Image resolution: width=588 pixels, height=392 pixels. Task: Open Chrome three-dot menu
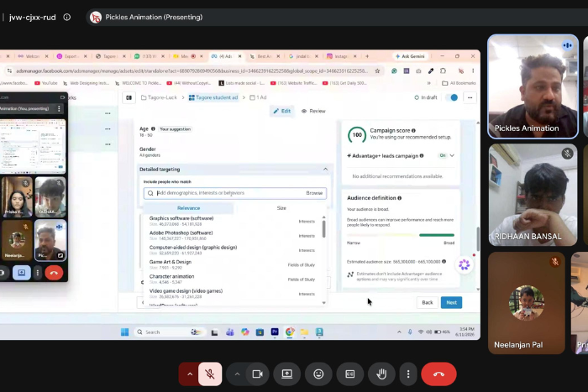473,71
